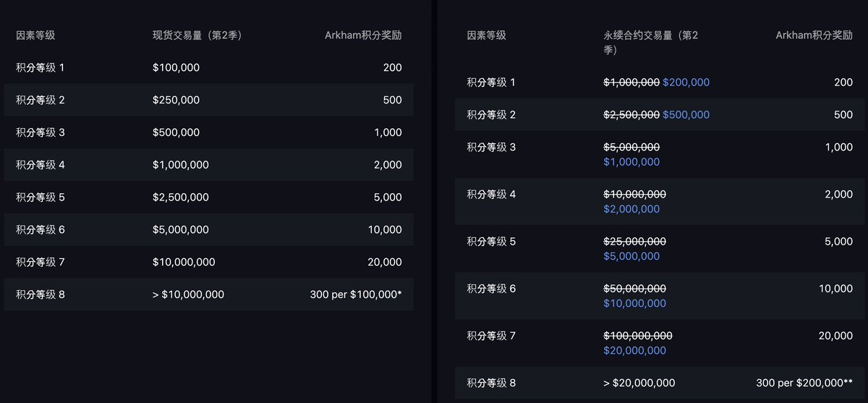The image size is (868, 403).
Task: Click the blue $10,000,000 perpetual value
Action: click(x=634, y=303)
